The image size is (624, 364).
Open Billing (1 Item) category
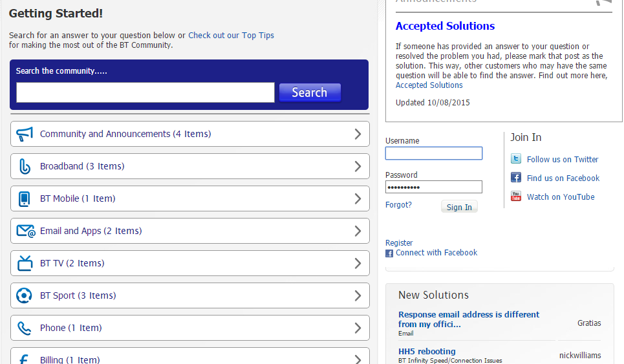click(x=70, y=359)
